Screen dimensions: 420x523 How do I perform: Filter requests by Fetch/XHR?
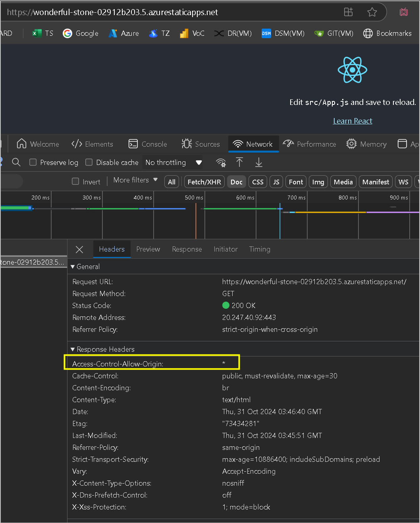coord(204,182)
